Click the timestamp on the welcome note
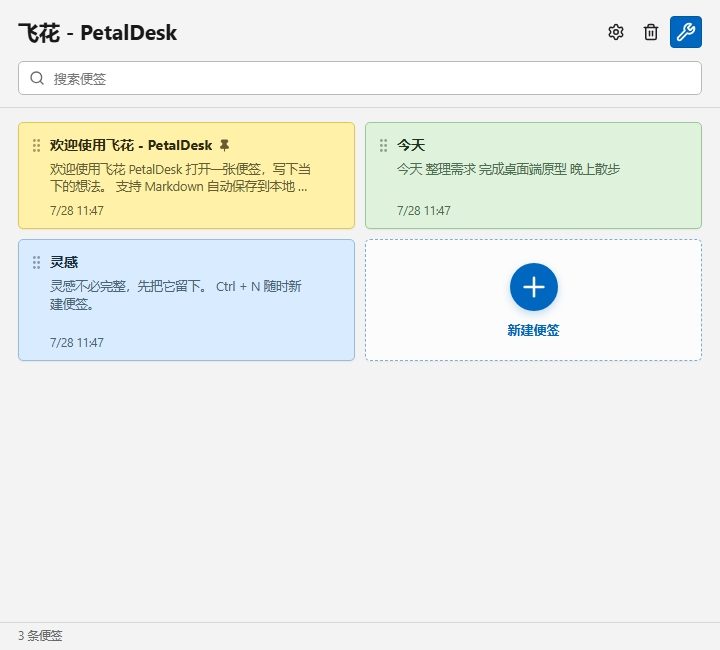 click(x=77, y=211)
